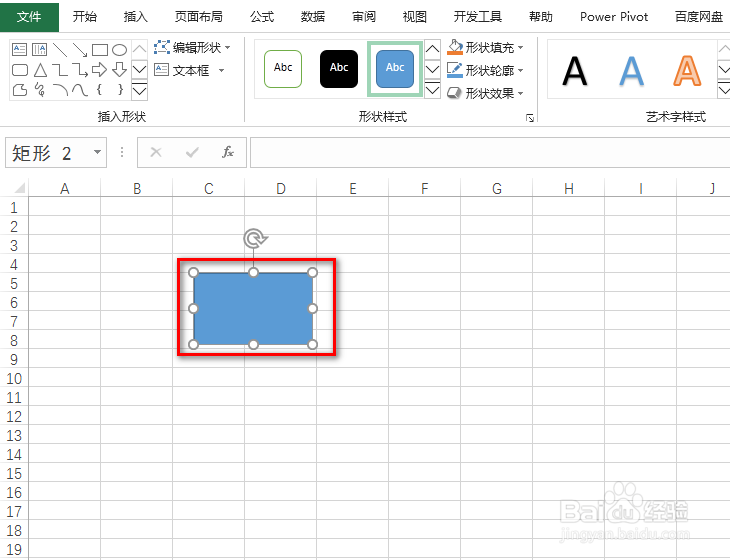
Task: Switch to the Home (开始) tab
Action: point(85,17)
